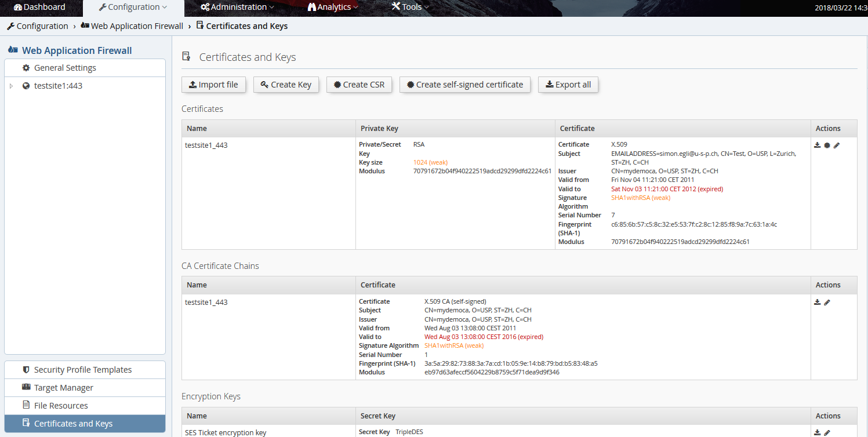
Task: Edit the CA certificate chain entry
Action: point(827,302)
